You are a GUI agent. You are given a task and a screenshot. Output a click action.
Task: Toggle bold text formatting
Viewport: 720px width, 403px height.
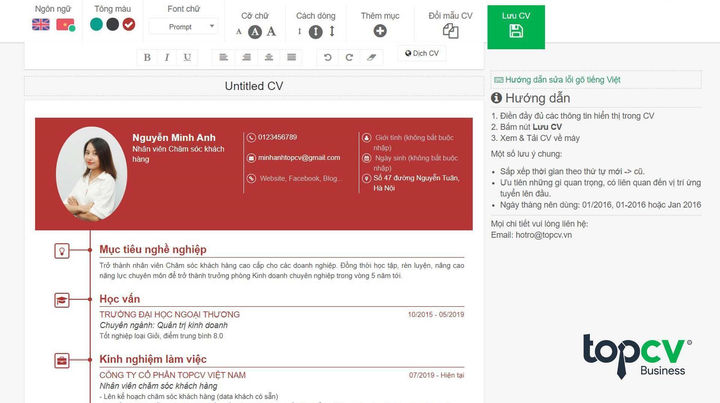(147, 57)
